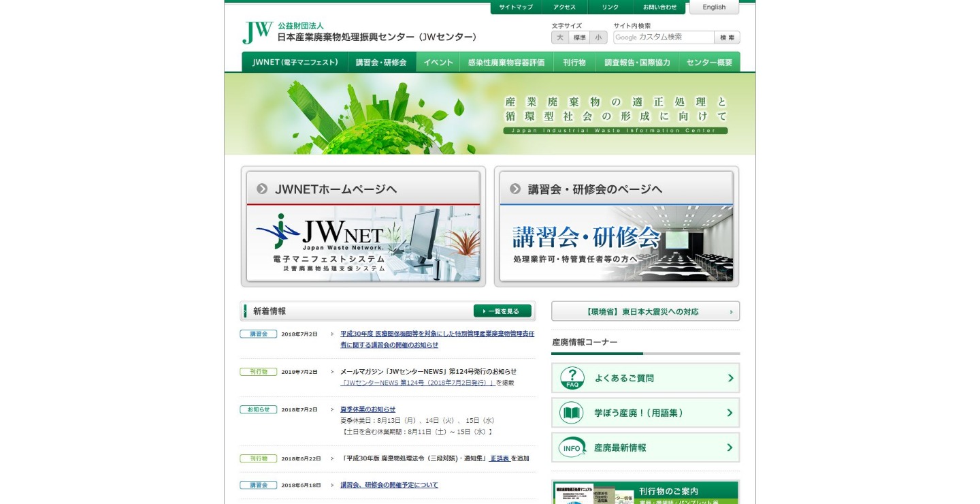The height and width of the screenshot is (504, 980).
Task: Click お知らせ tag dated 2018年7月2日
Action: [x=259, y=409]
